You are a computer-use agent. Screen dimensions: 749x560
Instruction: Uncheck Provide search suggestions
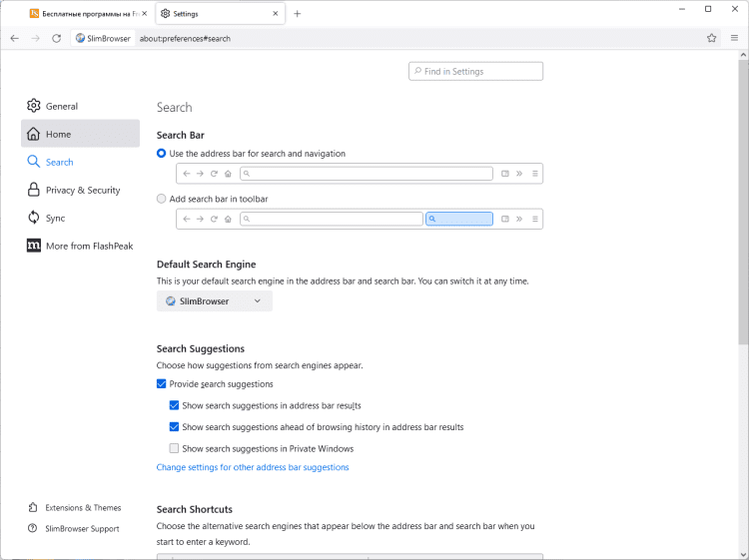point(162,383)
